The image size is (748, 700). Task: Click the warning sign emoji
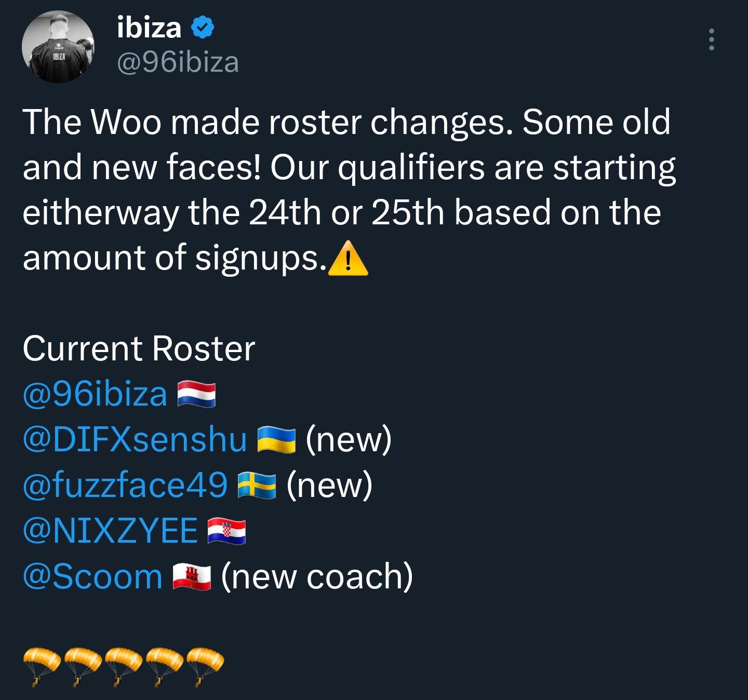349,259
